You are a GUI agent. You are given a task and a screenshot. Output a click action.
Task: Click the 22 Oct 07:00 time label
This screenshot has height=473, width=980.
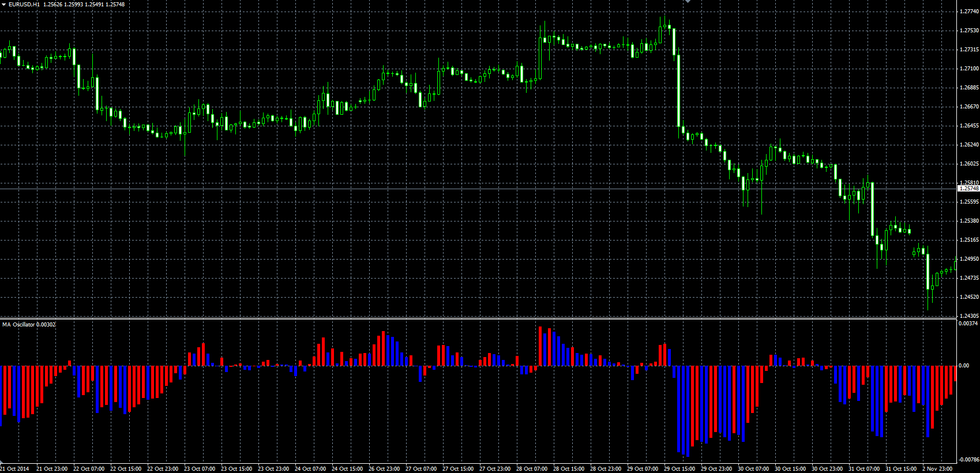coord(89,469)
